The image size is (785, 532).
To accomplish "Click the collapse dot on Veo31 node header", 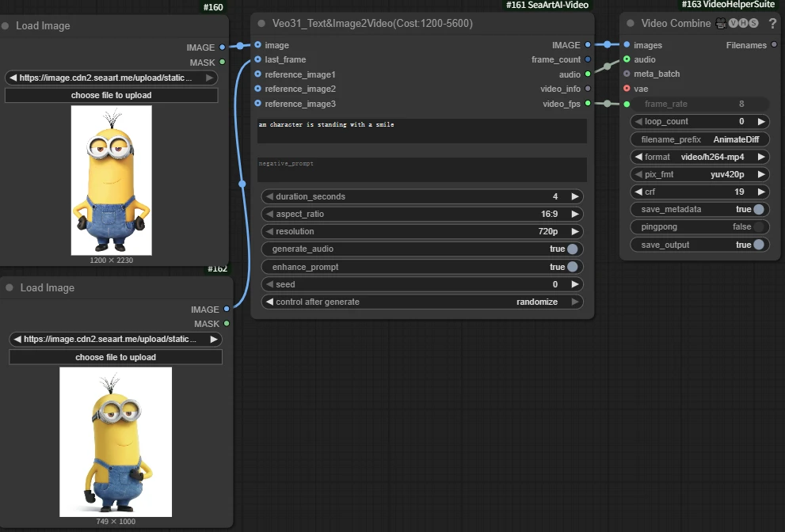I will click(x=261, y=24).
